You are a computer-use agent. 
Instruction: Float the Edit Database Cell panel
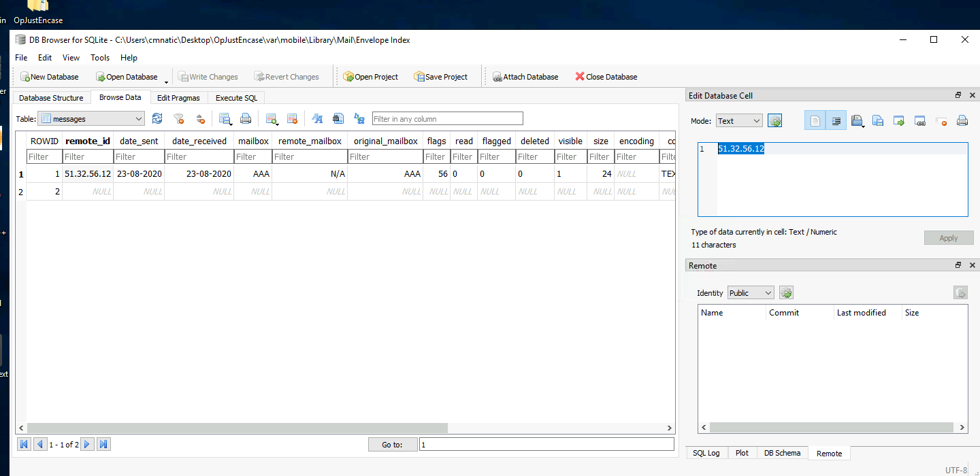(958, 95)
